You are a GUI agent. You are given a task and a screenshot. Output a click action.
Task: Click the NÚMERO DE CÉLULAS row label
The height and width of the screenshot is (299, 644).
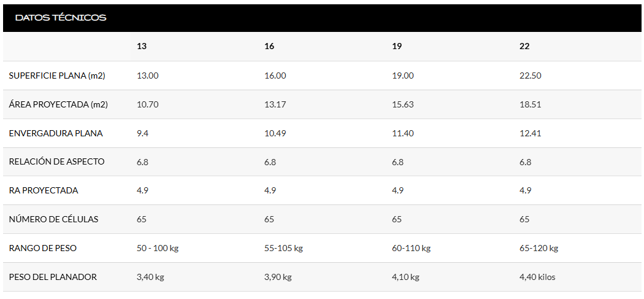pyautogui.click(x=53, y=219)
